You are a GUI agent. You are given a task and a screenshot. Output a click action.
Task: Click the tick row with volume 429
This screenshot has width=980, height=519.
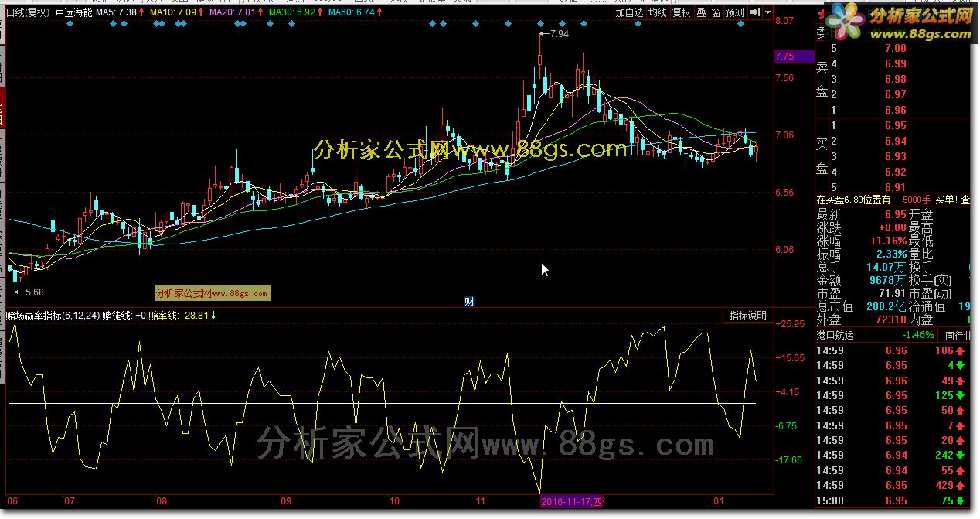click(893, 486)
